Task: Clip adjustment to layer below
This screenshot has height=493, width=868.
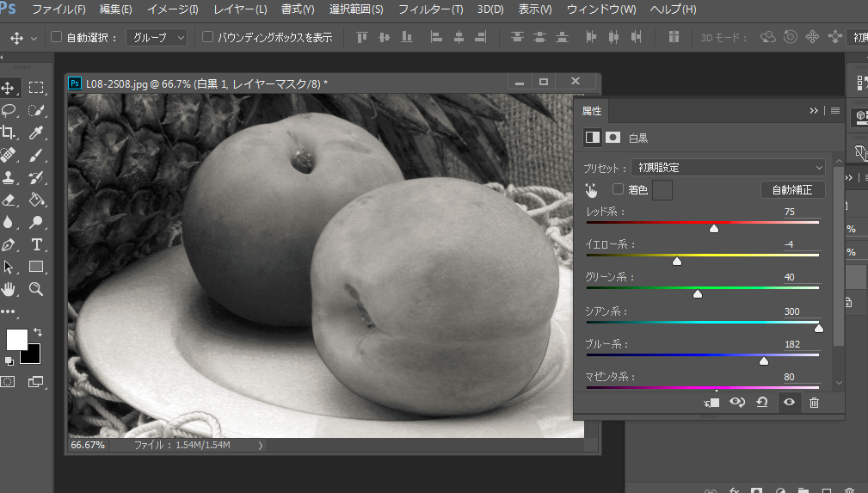Action: 711,403
